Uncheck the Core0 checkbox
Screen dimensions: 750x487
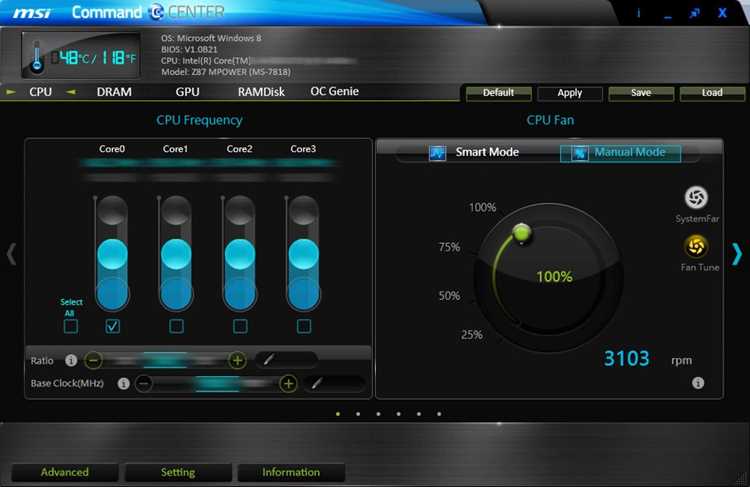(x=113, y=326)
